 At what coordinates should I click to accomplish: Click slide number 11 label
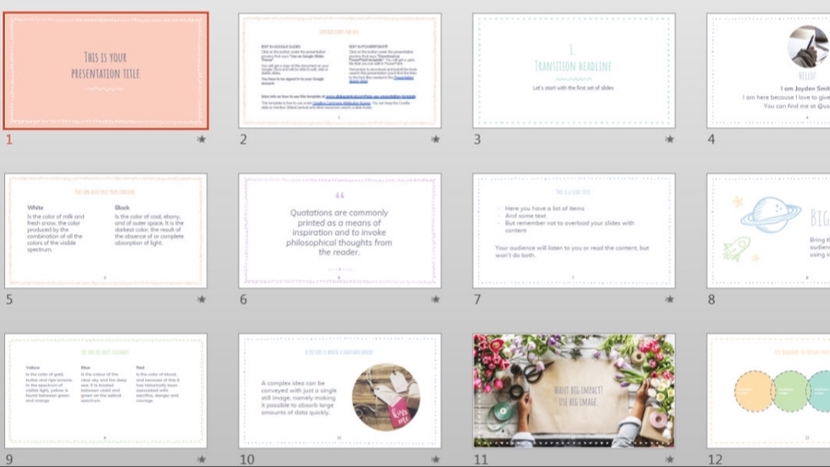[x=481, y=459]
